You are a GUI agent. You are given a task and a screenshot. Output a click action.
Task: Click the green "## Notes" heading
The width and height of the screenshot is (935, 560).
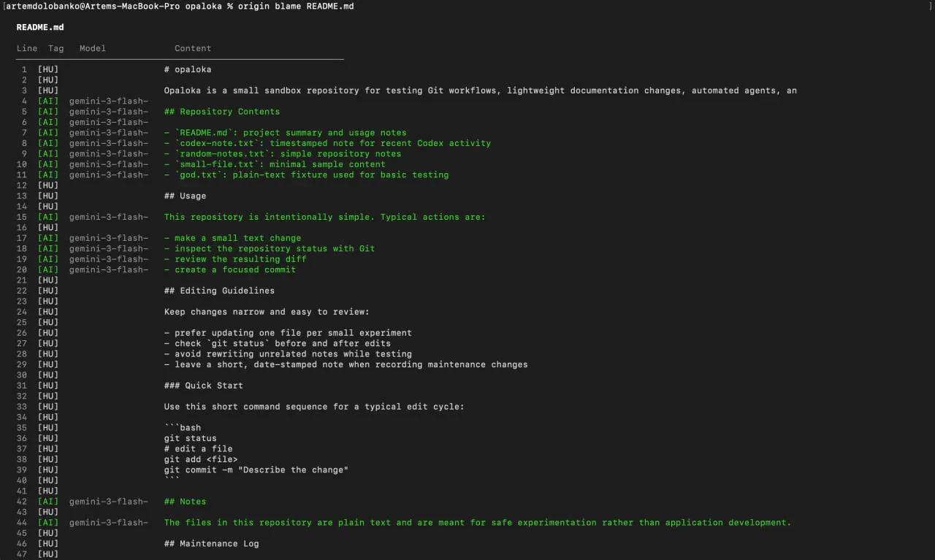pyautogui.click(x=186, y=502)
